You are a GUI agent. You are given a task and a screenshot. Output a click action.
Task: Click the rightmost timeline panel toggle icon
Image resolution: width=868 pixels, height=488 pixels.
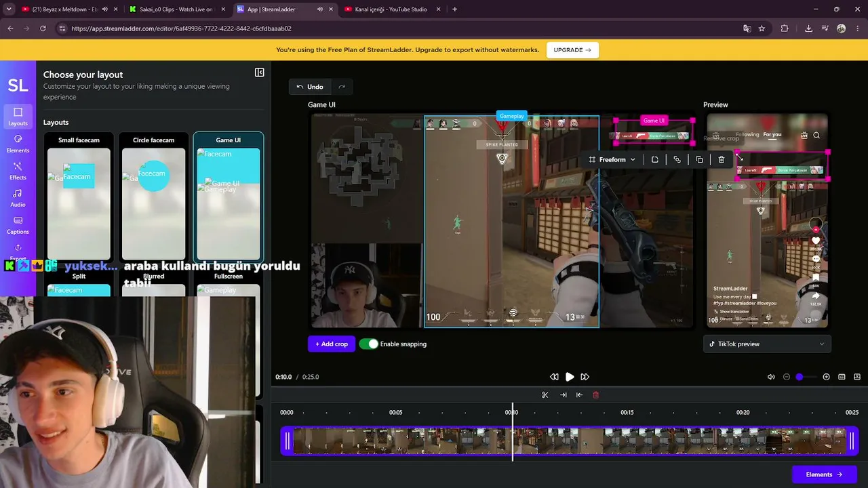[857, 377]
